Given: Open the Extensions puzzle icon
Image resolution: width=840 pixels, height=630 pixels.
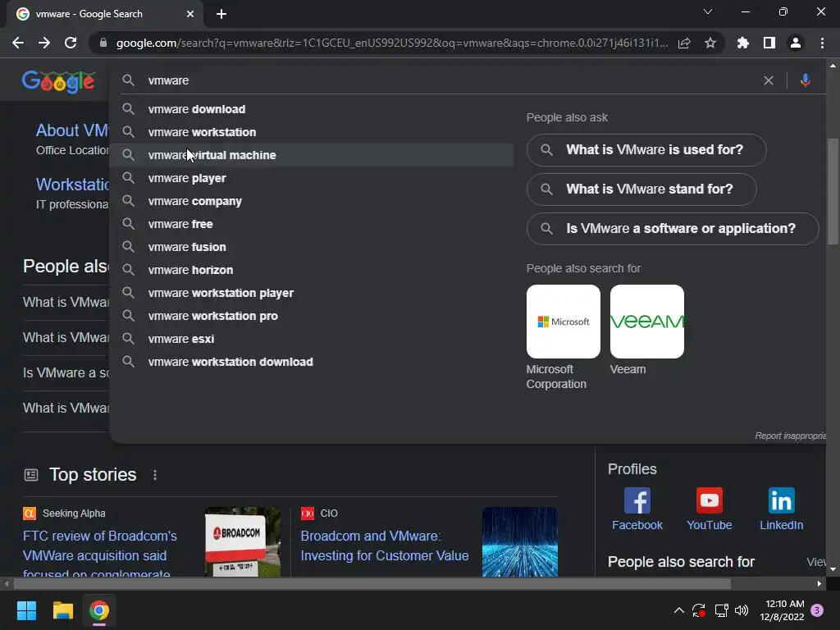Looking at the screenshot, I should [x=743, y=43].
